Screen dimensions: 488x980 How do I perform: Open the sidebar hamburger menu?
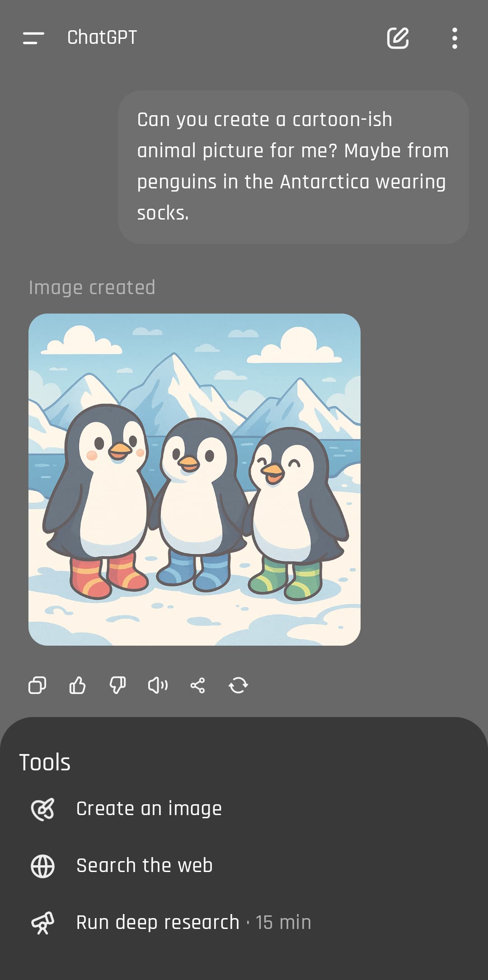point(33,38)
